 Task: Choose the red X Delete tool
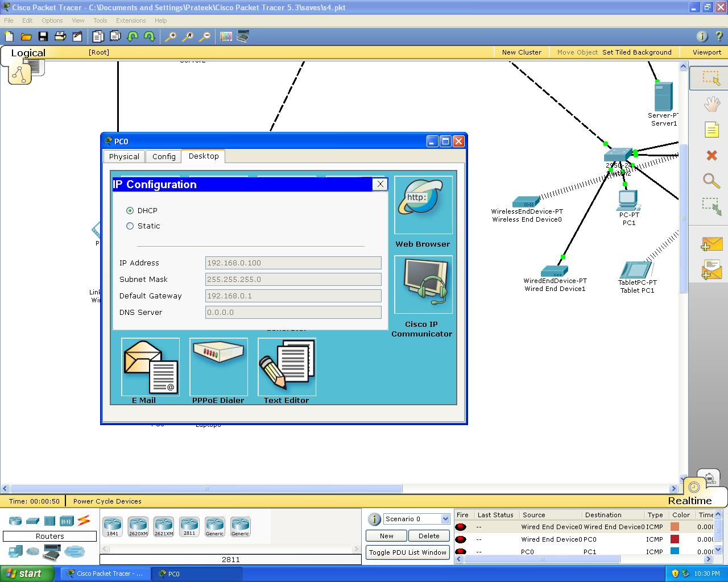[x=712, y=155]
